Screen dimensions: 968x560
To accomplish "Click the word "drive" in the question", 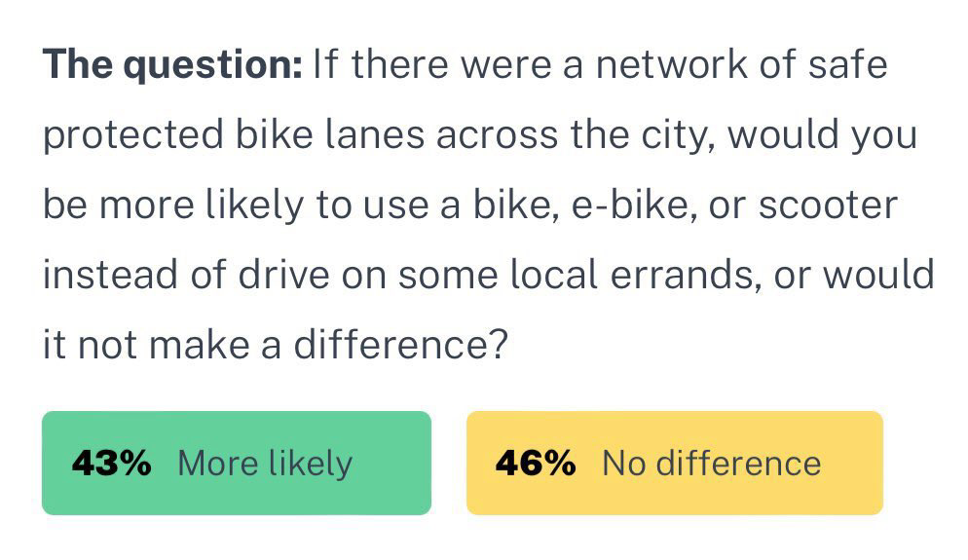I will point(282,276).
